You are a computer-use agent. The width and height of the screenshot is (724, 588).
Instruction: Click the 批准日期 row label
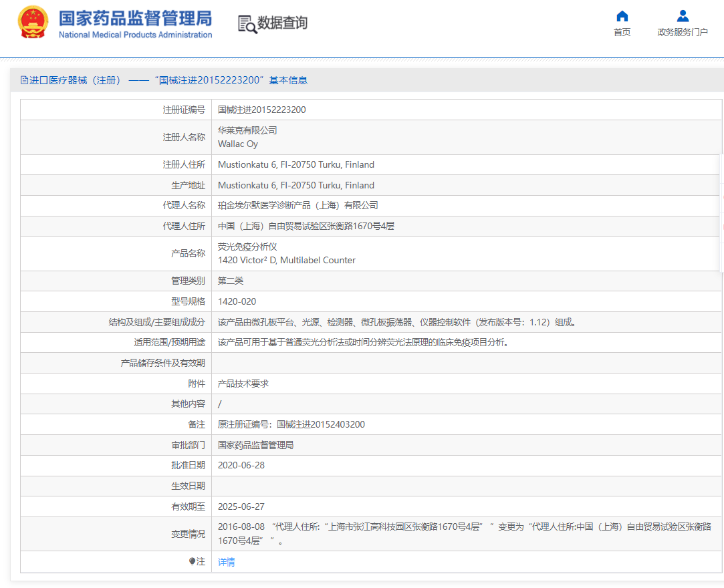(x=188, y=465)
